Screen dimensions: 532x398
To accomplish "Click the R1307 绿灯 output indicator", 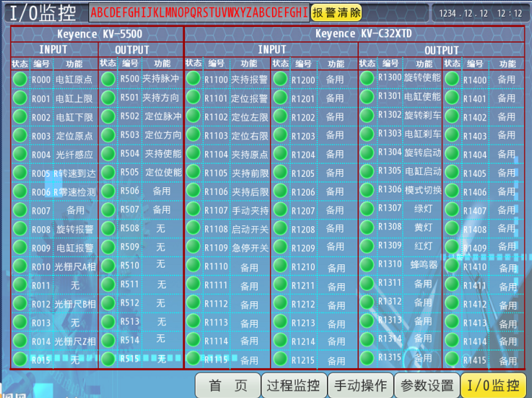I will (367, 209).
